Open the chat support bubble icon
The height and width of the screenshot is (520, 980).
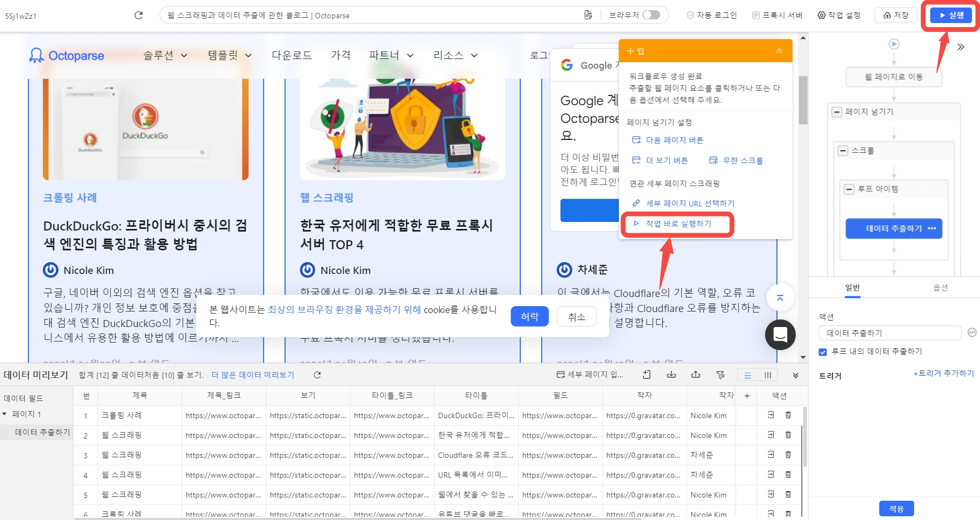coord(780,335)
